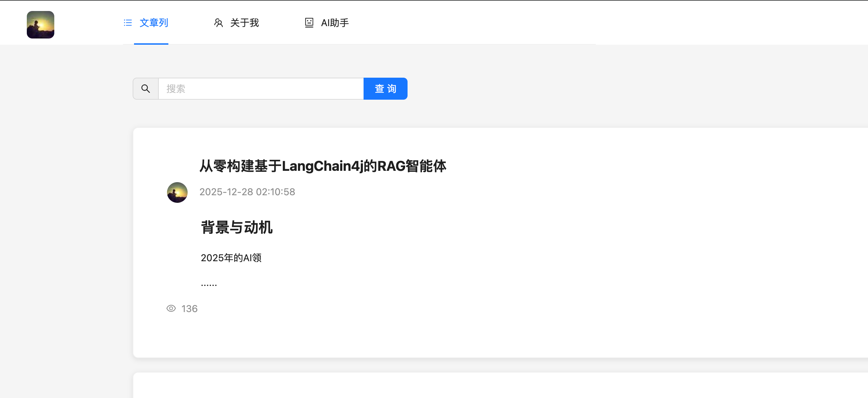
Task: Click the round author avatar on the article card
Action: tap(177, 192)
